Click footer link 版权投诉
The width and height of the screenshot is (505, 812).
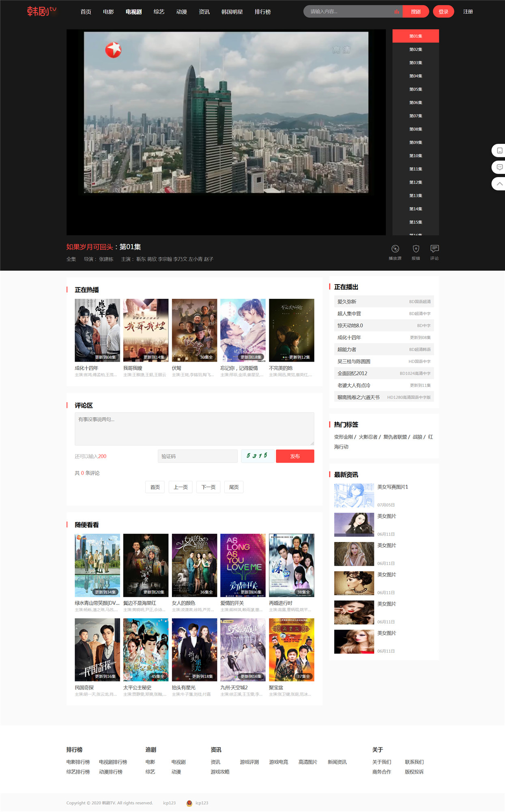pos(414,772)
